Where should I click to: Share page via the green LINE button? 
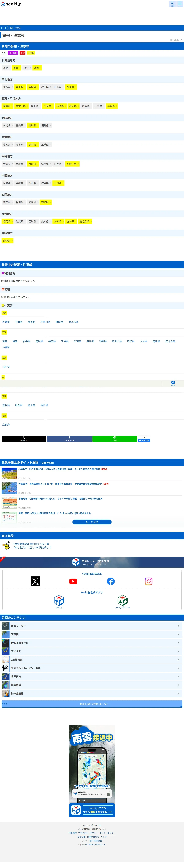(115, 438)
